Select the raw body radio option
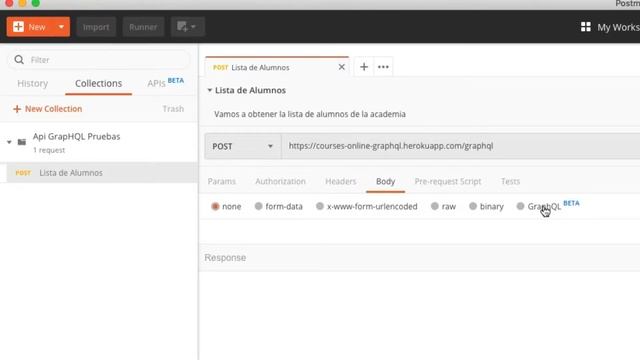Image resolution: width=640 pixels, height=360 pixels. click(435, 206)
